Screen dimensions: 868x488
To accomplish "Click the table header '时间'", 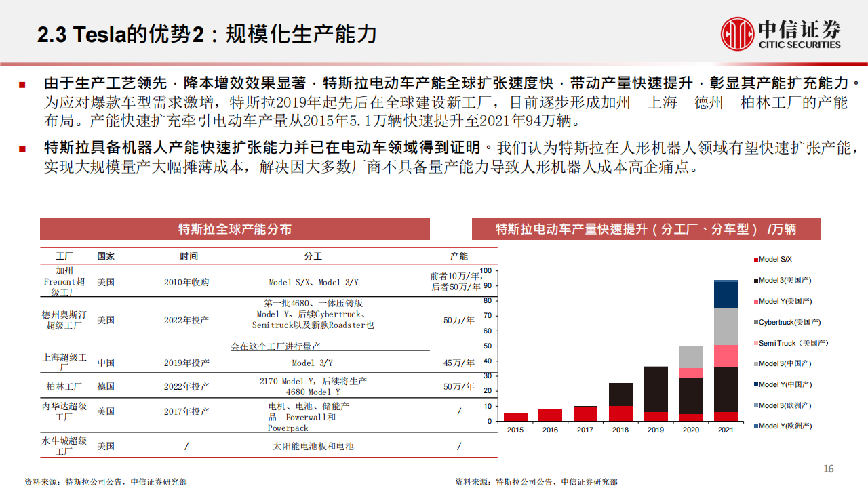I will (189, 256).
